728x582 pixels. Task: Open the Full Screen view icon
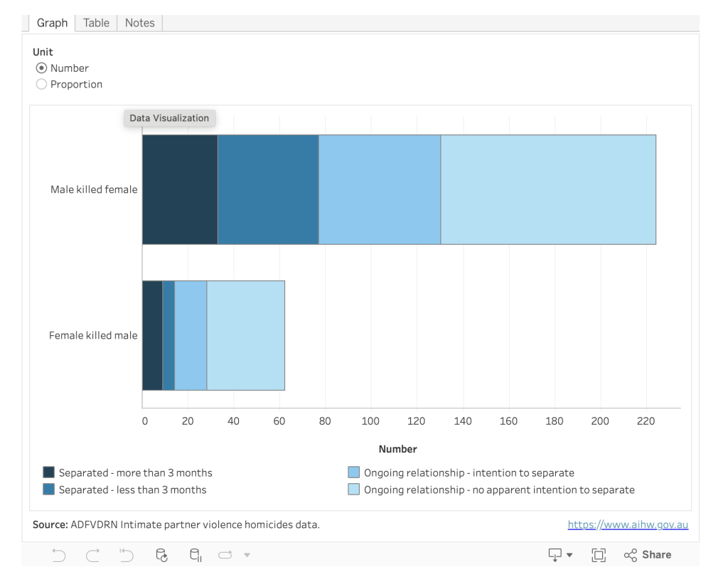(x=599, y=555)
